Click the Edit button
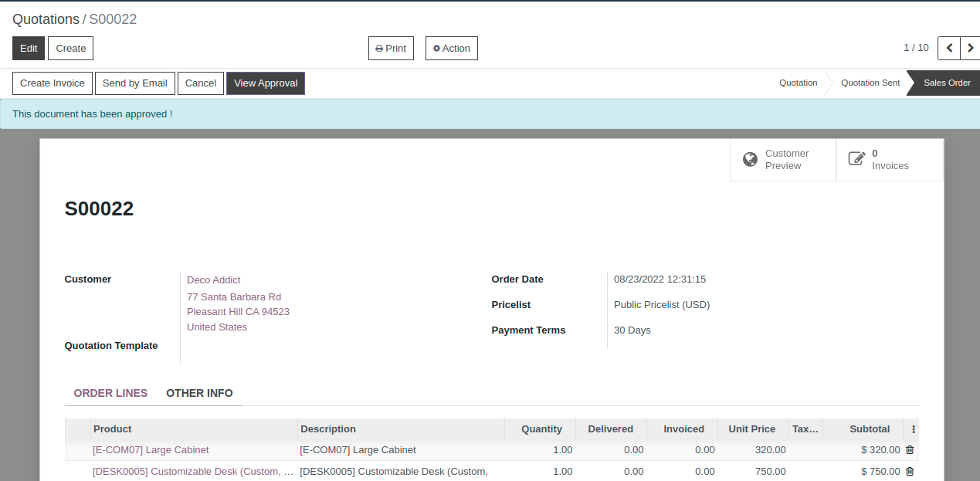This screenshot has width=980, height=481. pyautogui.click(x=29, y=48)
